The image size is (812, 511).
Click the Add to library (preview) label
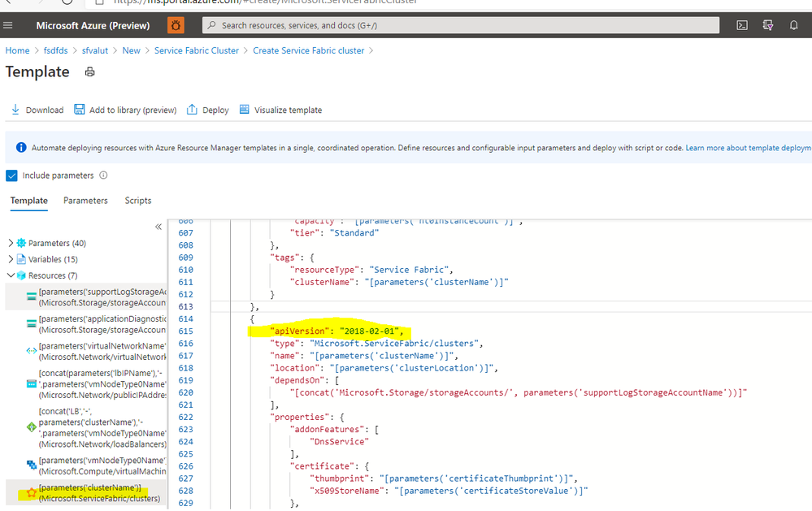coord(132,110)
